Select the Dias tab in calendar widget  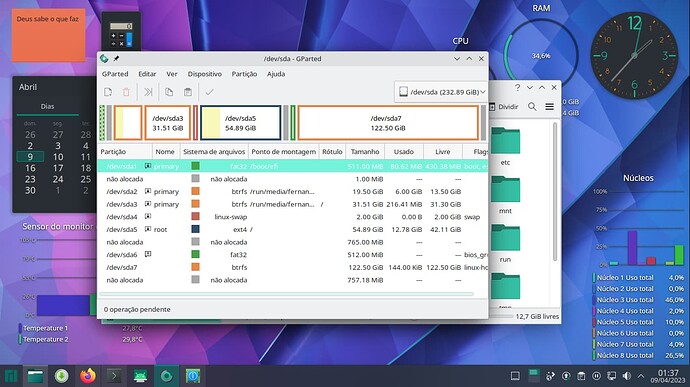pyautogui.click(x=48, y=107)
